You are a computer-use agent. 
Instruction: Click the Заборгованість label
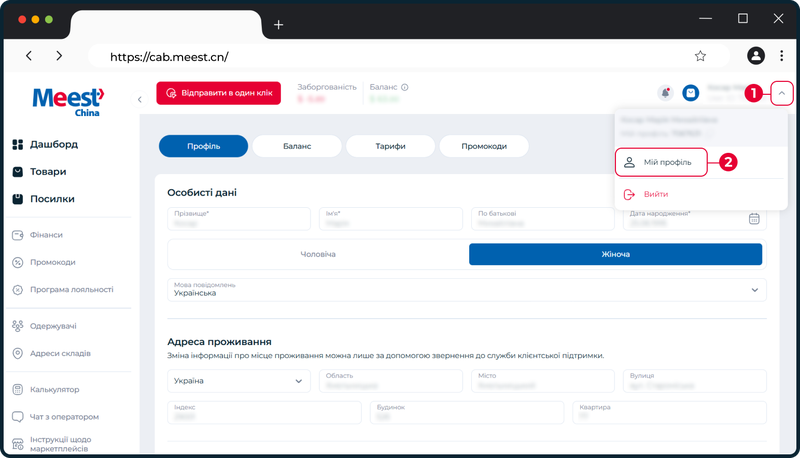pyautogui.click(x=327, y=87)
